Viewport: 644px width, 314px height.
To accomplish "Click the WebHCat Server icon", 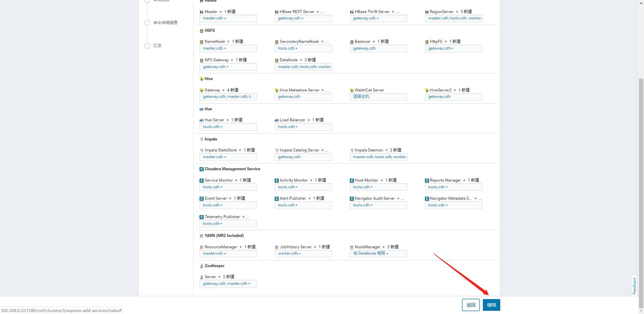I will (x=352, y=90).
